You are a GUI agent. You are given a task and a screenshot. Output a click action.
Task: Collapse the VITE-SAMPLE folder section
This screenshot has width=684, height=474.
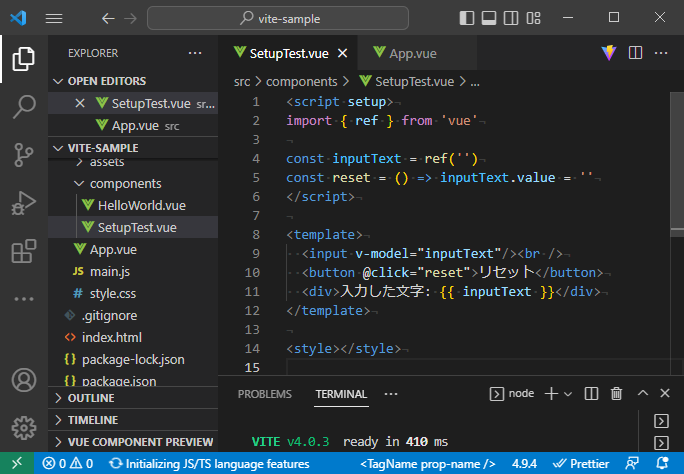133,148
